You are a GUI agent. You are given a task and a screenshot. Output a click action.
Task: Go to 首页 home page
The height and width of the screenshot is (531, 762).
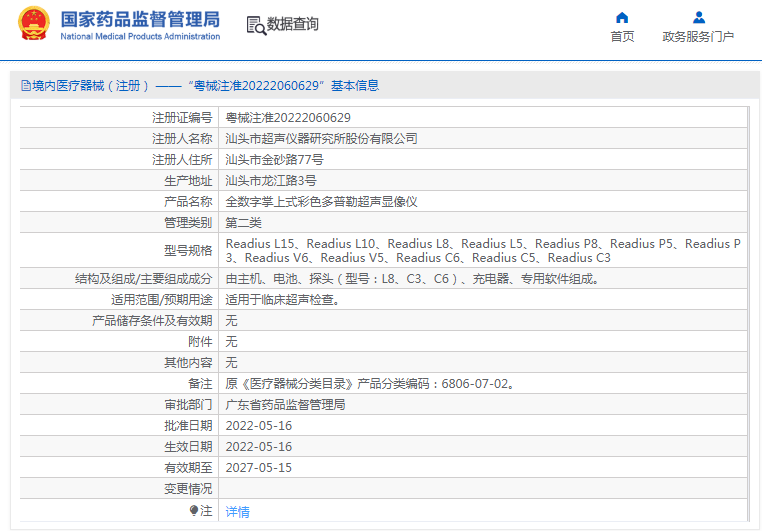(x=622, y=36)
